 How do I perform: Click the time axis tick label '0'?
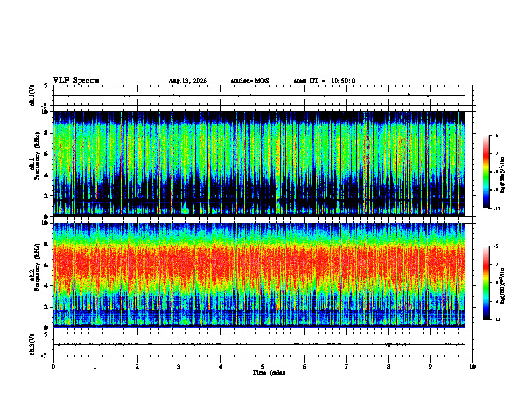53,367
